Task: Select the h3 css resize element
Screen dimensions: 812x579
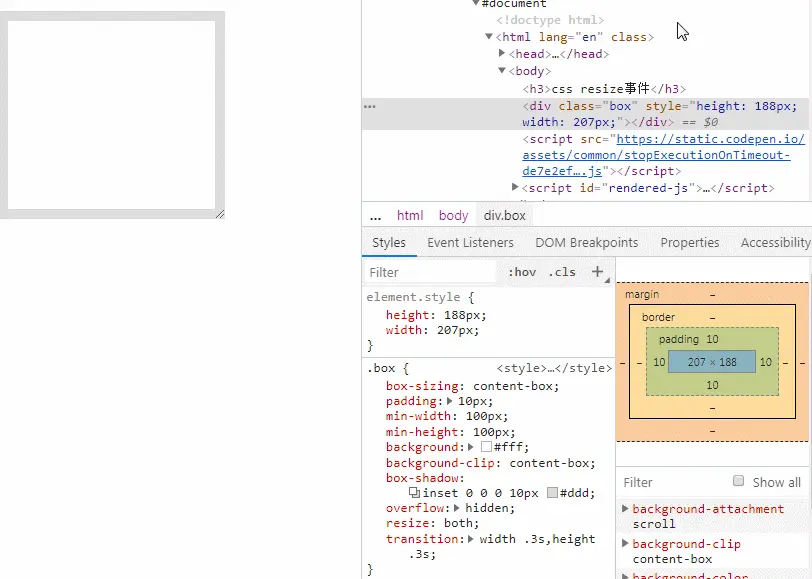Action: (x=604, y=89)
